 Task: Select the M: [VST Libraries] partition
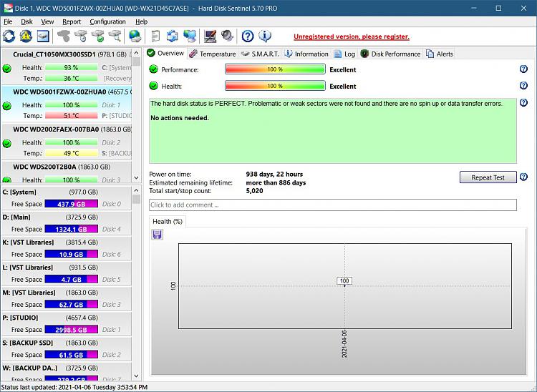pyautogui.click(x=67, y=298)
